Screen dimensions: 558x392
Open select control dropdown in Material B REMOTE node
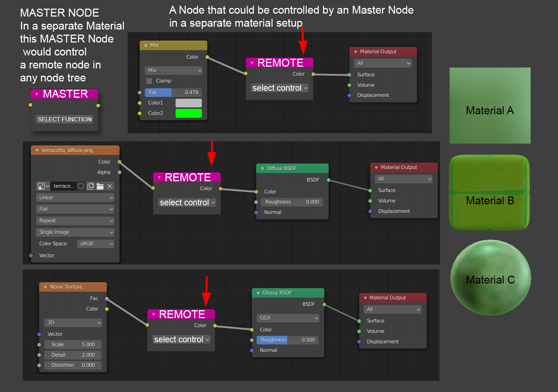point(187,202)
